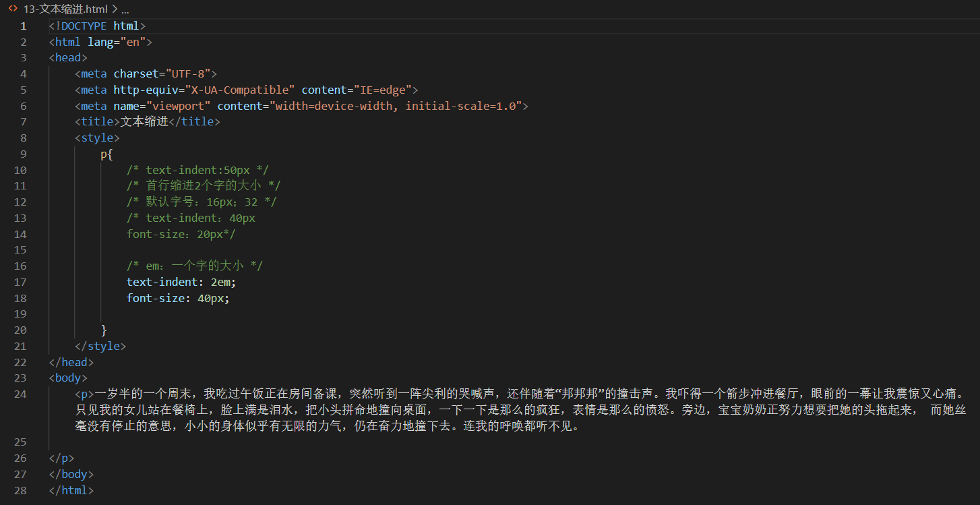Click the closing </head> tag
The height and width of the screenshot is (505, 980).
point(71,362)
